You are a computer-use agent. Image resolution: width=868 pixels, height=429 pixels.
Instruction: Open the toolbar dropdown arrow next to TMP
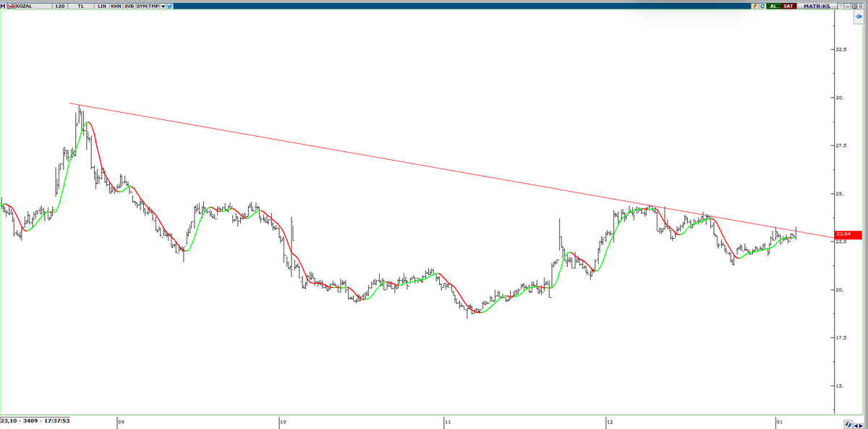tap(163, 5)
